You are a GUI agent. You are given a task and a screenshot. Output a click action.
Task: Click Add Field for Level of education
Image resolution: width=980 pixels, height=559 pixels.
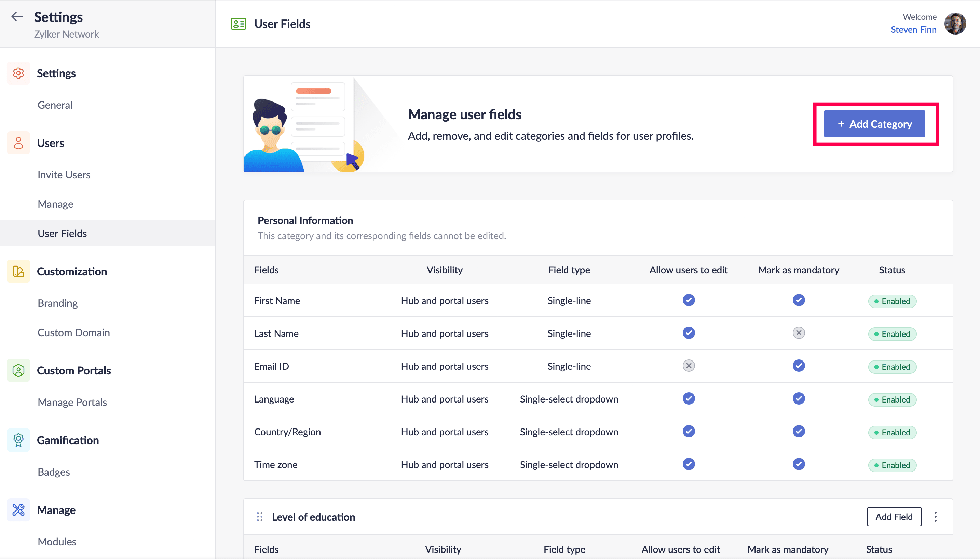coord(894,517)
